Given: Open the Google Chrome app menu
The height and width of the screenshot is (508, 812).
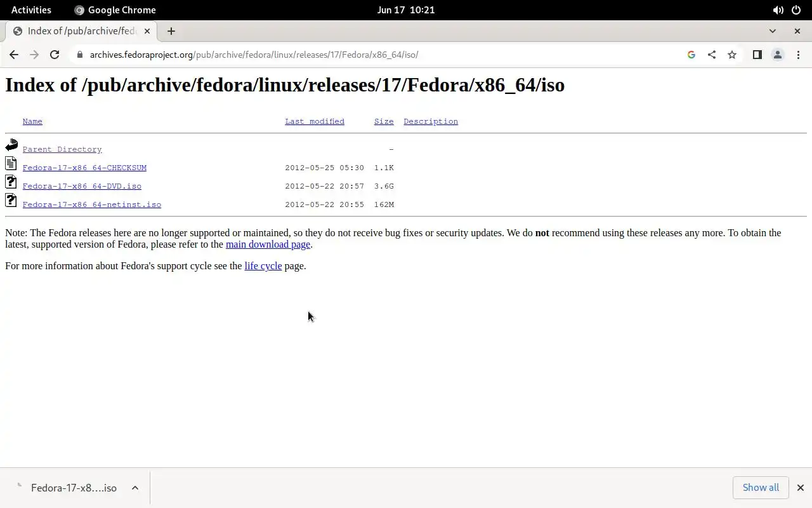Looking at the screenshot, I should [115, 10].
